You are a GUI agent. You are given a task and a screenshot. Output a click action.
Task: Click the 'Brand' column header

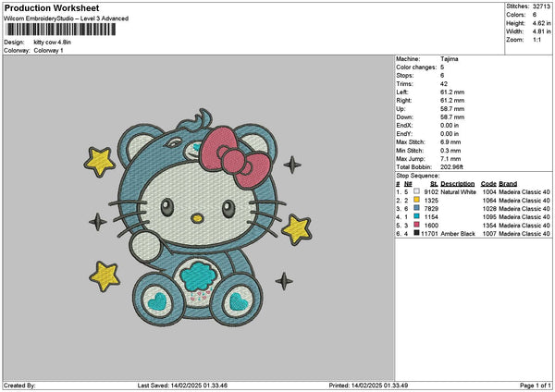point(508,184)
